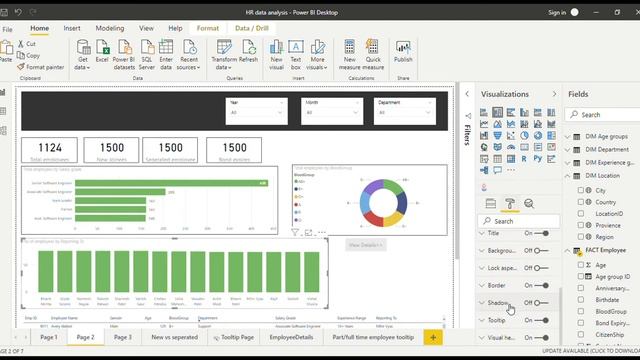Pick the gauge visual type
Screen dimensions: 640x360
pyautogui.click(x=511, y=147)
